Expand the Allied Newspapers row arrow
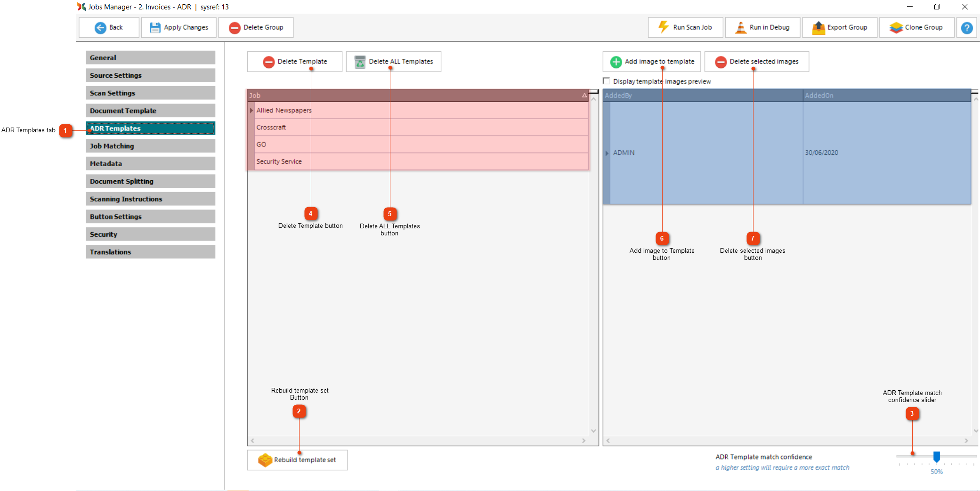This screenshot has width=980, height=491. pyautogui.click(x=251, y=110)
